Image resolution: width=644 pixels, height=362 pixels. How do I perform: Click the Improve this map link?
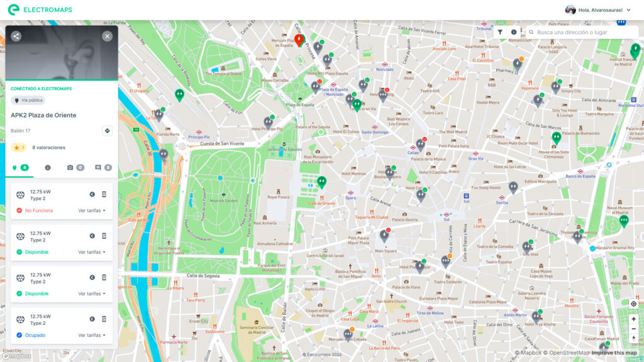click(614, 353)
